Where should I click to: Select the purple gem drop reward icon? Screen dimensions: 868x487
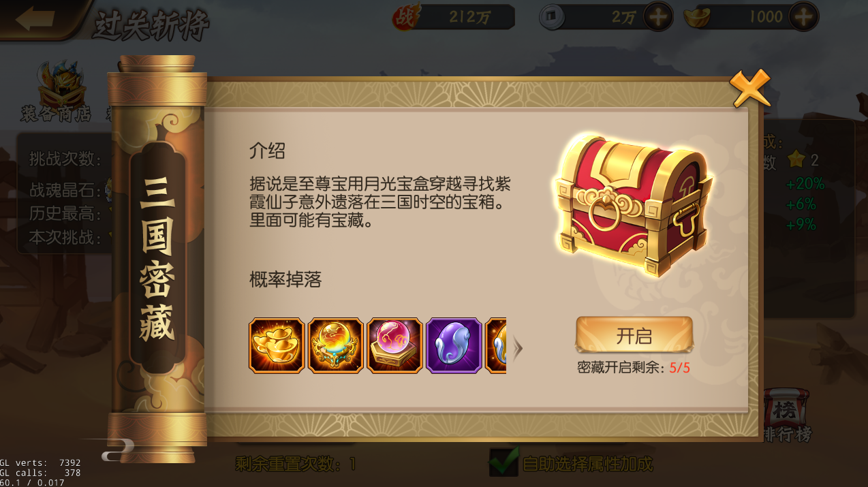[x=454, y=345]
